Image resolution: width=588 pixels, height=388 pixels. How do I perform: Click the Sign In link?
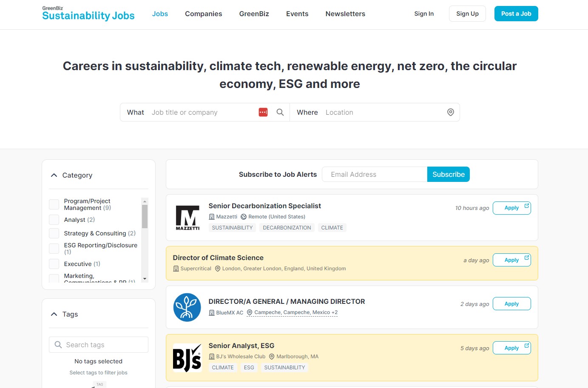tap(424, 14)
